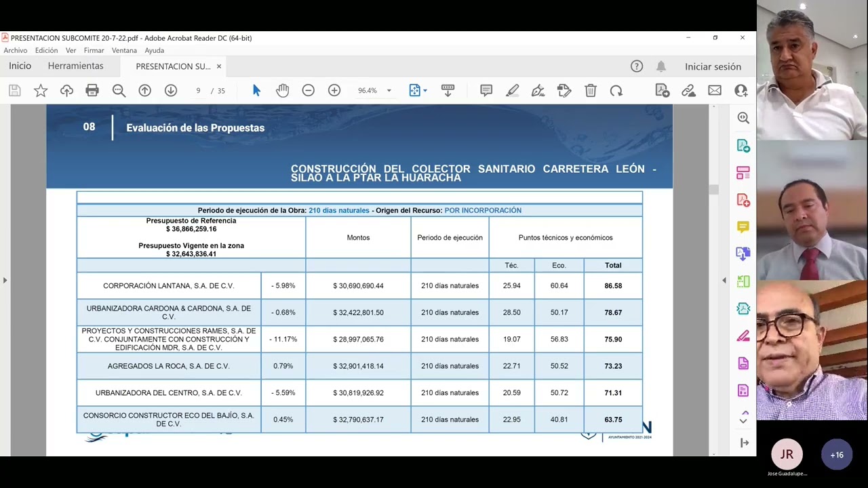Click the Save file icon
Screen dimensions: 868x488
click(15, 90)
